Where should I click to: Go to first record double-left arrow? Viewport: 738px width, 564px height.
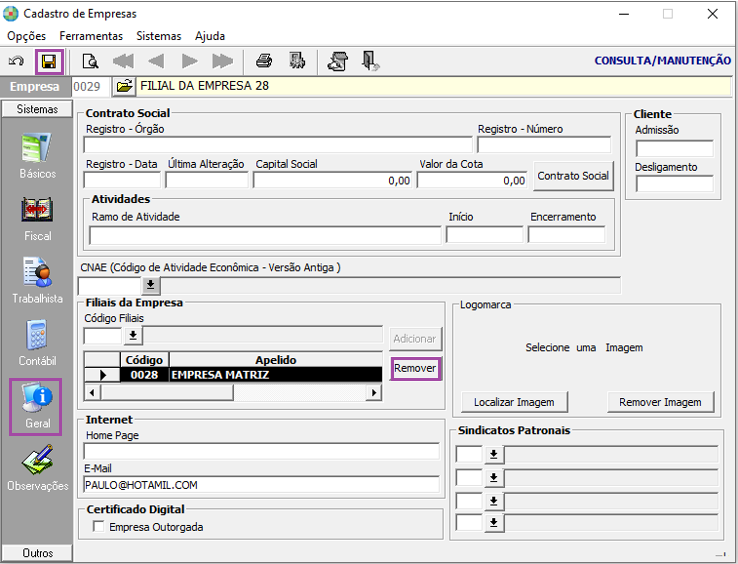tap(123, 61)
